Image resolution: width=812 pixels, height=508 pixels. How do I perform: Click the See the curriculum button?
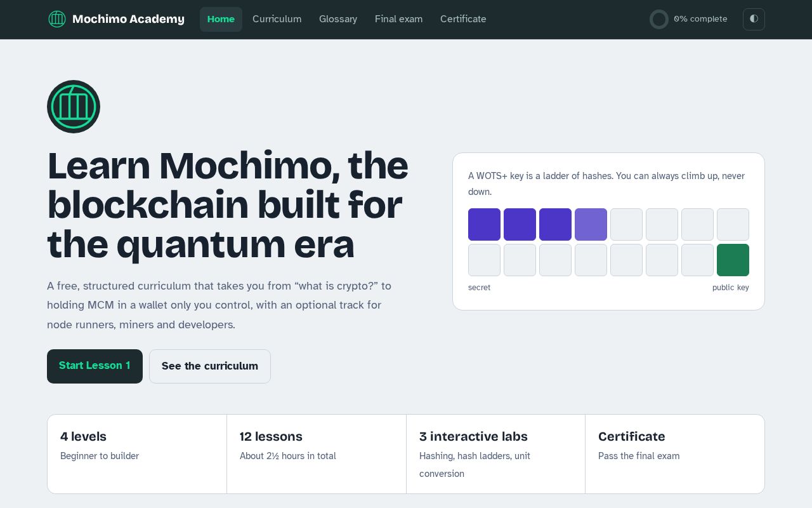[x=210, y=366]
